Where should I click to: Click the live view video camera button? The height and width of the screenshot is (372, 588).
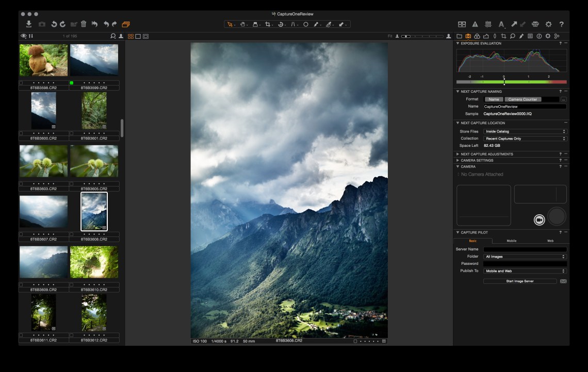click(539, 220)
